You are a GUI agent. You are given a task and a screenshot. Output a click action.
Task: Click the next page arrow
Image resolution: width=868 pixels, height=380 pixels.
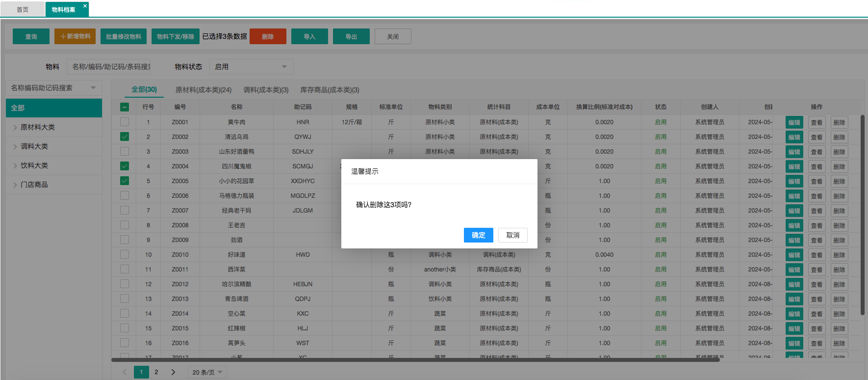[x=173, y=372]
